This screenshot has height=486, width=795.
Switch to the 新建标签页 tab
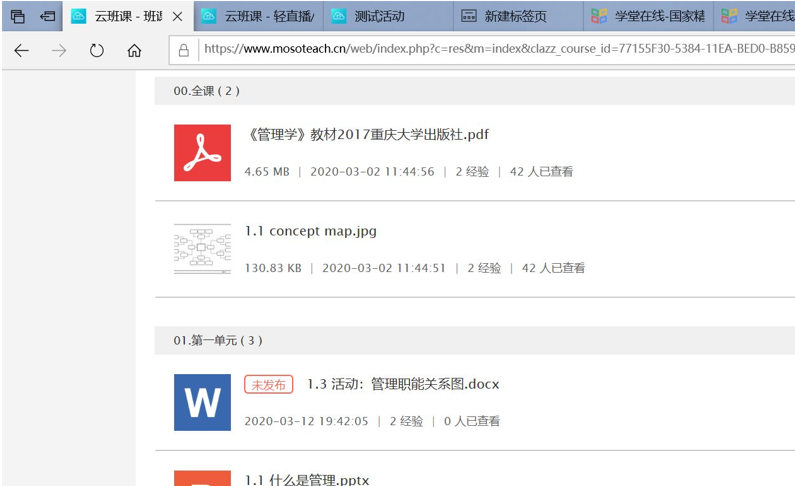point(518,16)
